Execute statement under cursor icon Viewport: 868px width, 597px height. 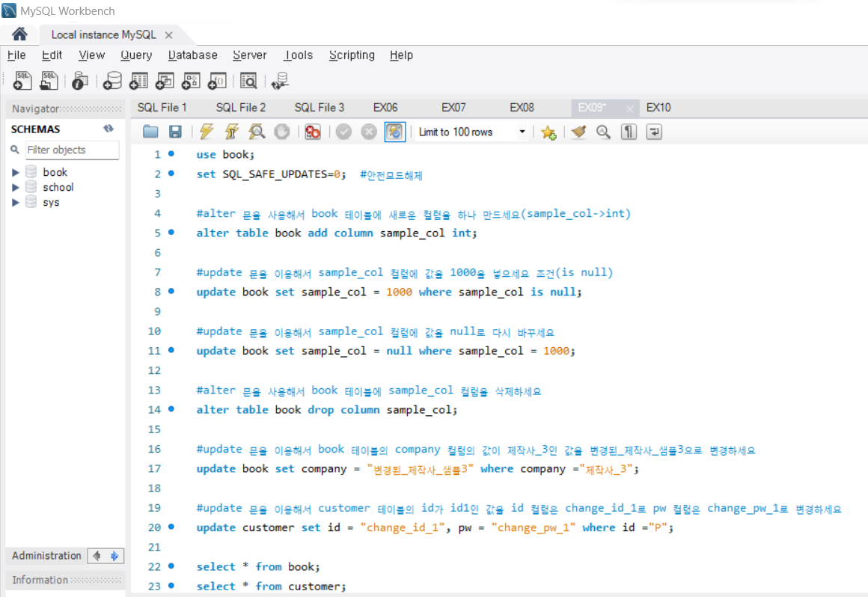(231, 132)
